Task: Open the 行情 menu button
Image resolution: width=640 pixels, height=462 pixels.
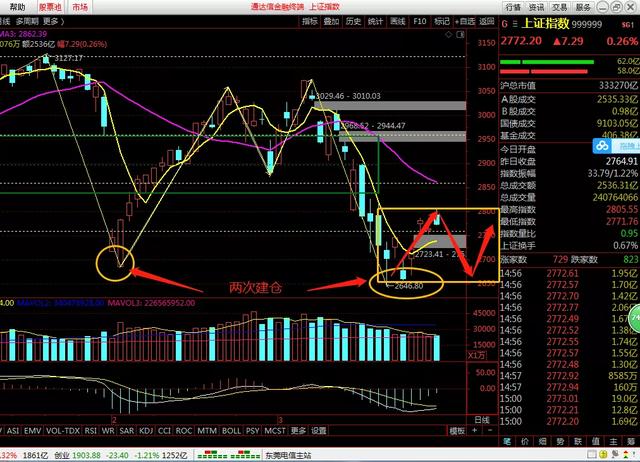Action: tap(513, 7)
